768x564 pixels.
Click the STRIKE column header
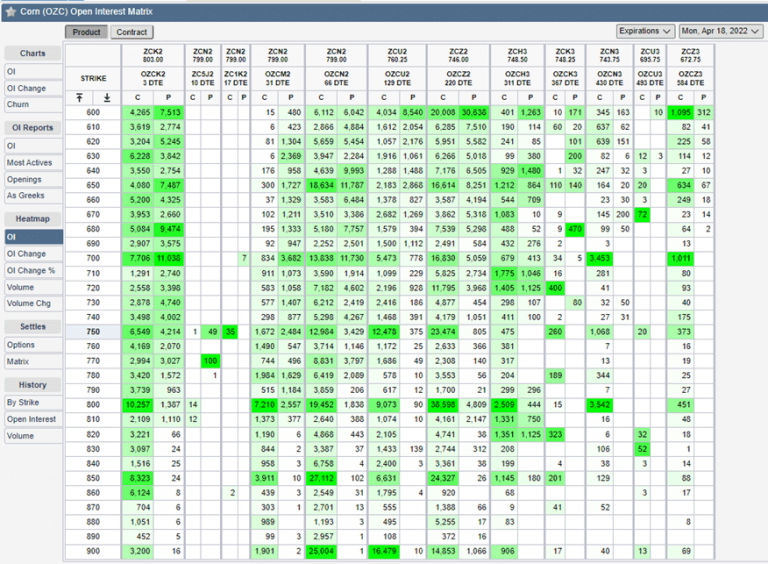93,78
